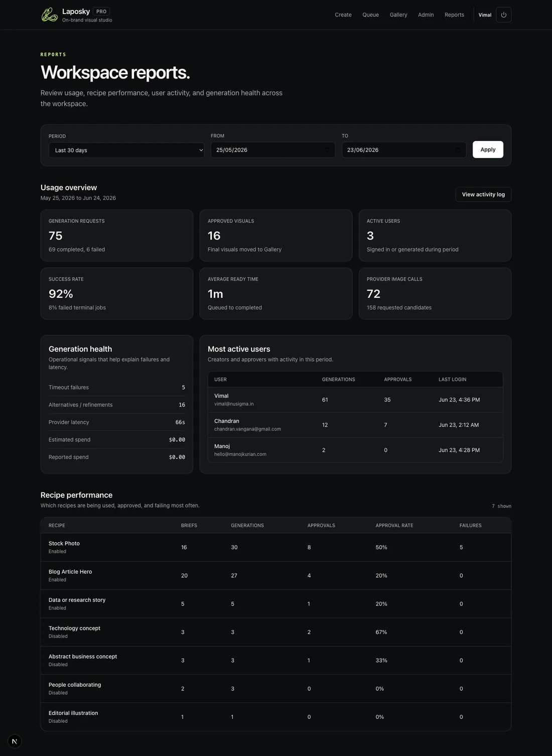Click Vimal's last login Jun 23, 4:36 PM
Viewport: 552px width, 756px height.
tap(459, 400)
